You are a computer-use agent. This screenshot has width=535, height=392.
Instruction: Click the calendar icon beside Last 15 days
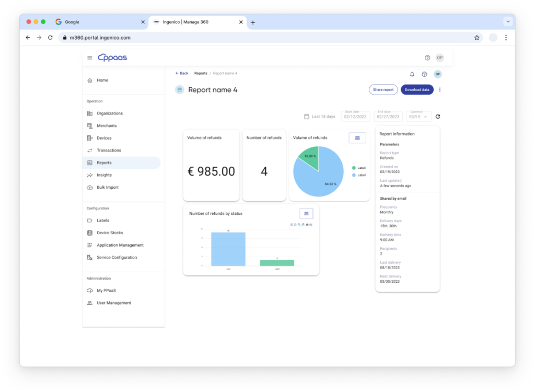pos(307,117)
